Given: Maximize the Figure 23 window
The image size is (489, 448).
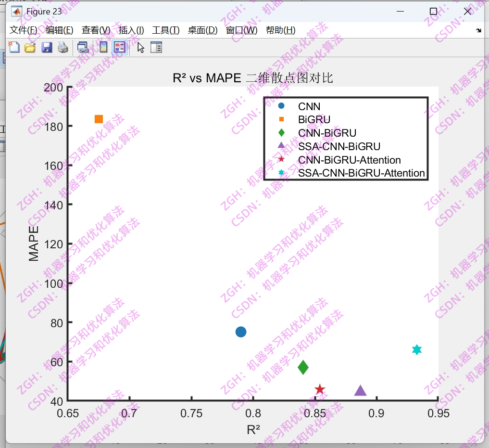Looking at the screenshot, I should click(433, 12).
